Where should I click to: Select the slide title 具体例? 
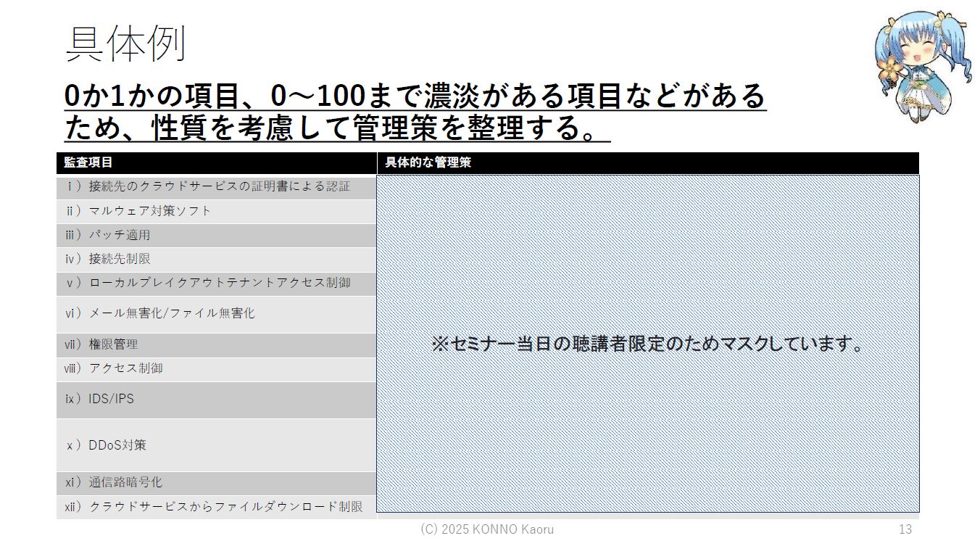125,44
